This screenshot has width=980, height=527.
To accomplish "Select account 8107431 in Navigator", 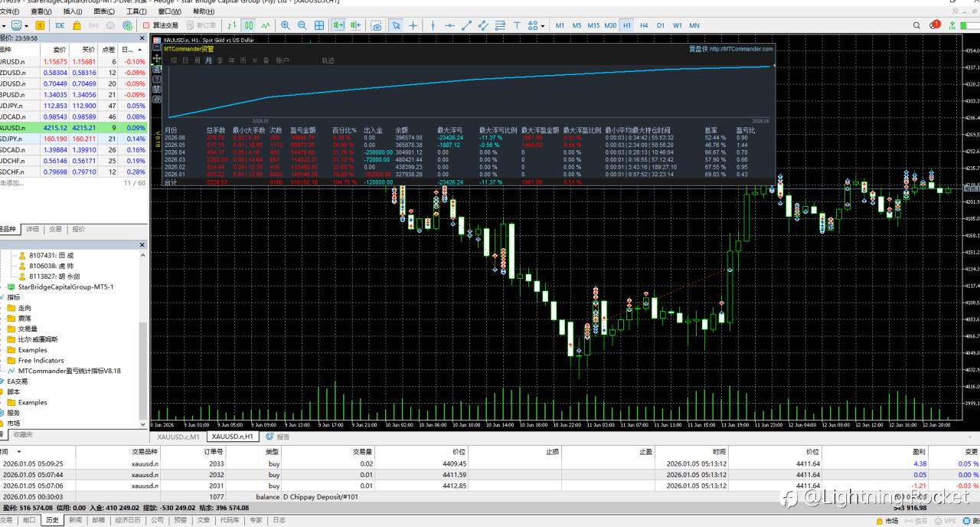I will pos(51,255).
